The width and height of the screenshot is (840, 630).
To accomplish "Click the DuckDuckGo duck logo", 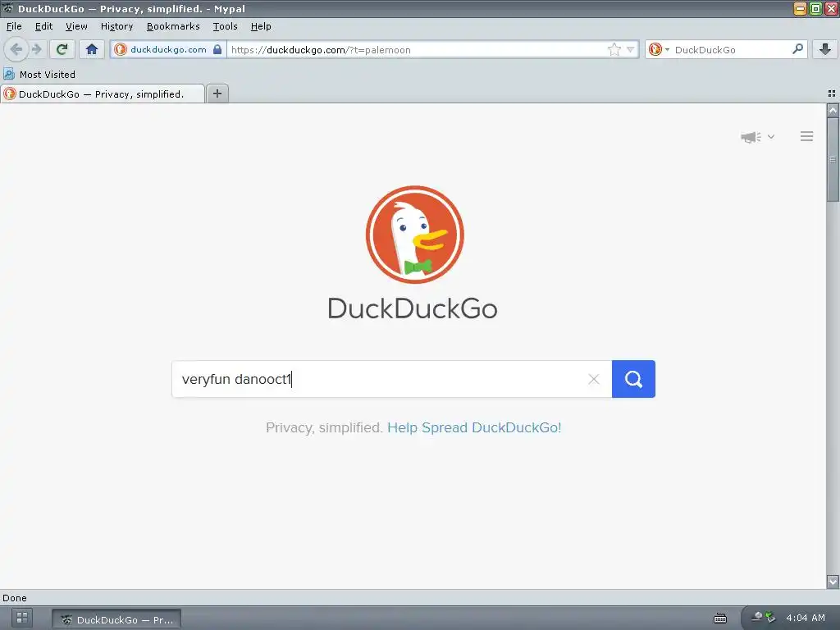I will (414, 235).
